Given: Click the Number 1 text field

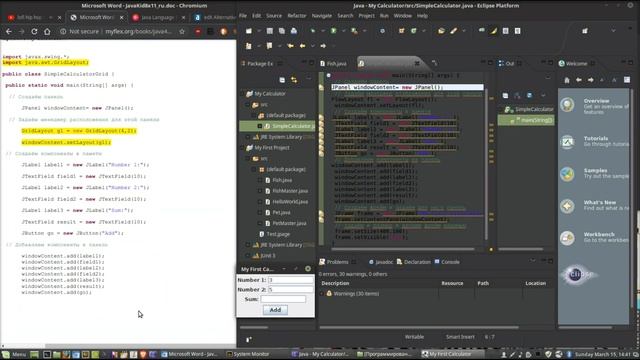Looking at the screenshot, I should click(x=291, y=280).
